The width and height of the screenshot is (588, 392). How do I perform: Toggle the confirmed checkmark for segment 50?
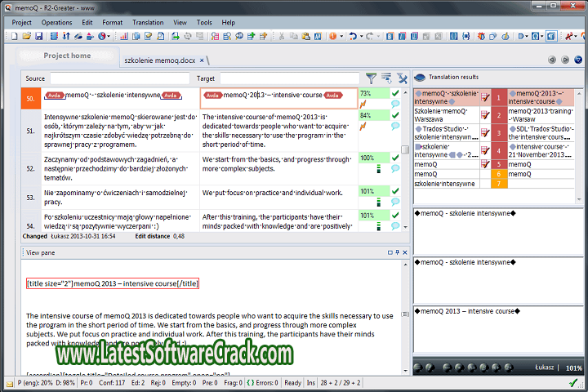pos(395,94)
